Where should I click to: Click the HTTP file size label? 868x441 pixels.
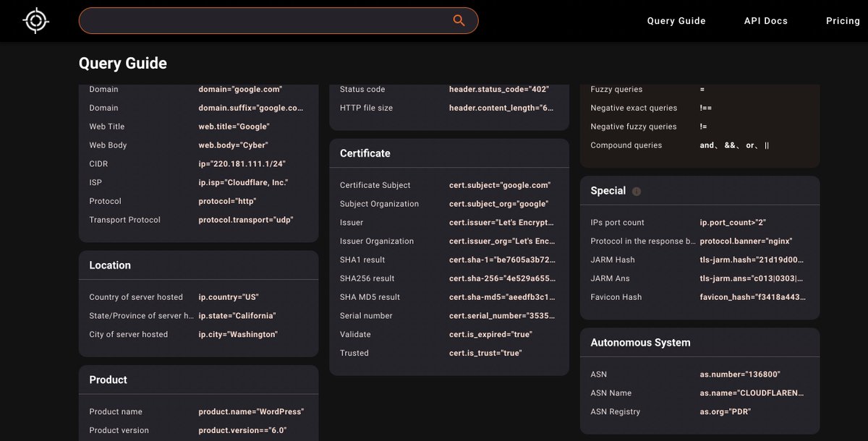pos(367,108)
